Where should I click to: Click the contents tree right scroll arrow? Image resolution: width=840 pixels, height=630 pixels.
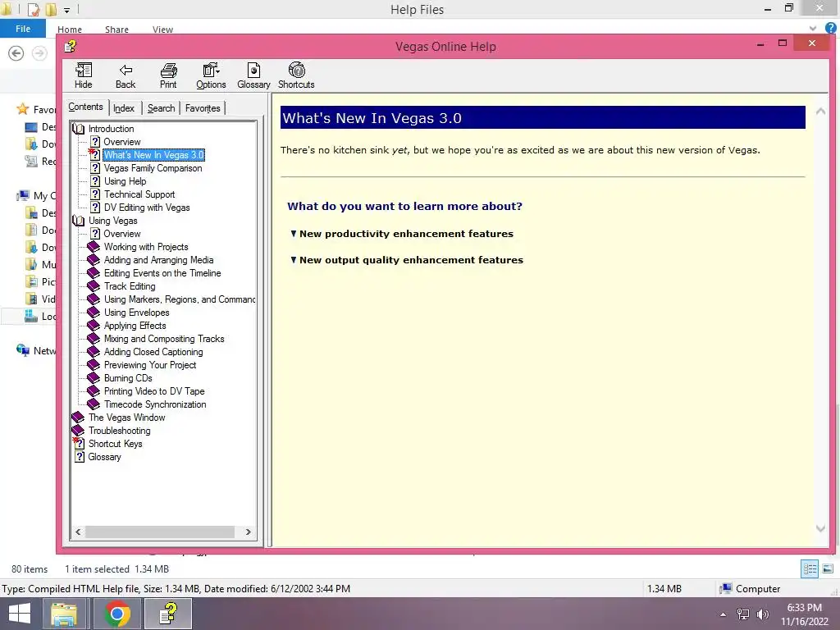(x=248, y=532)
